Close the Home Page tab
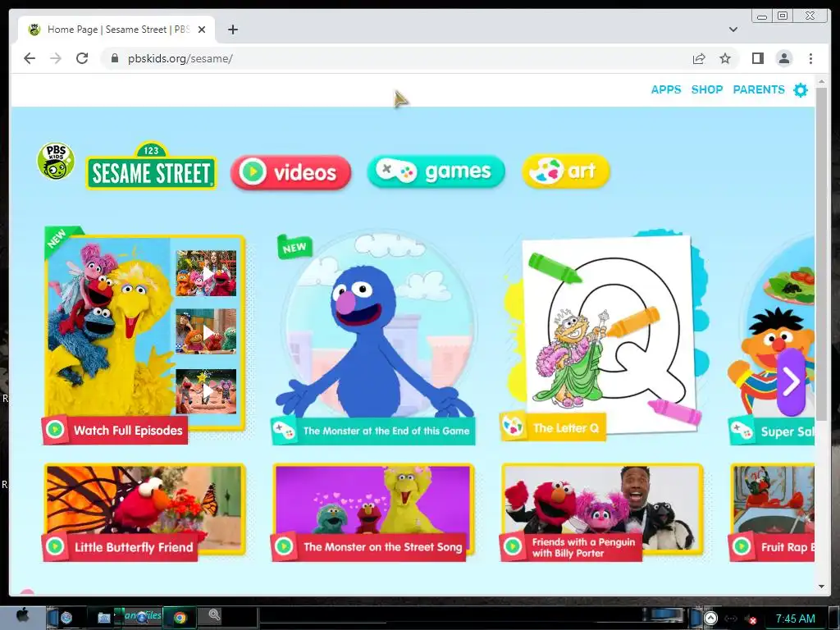The image size is (840, 630). point(202,30)
